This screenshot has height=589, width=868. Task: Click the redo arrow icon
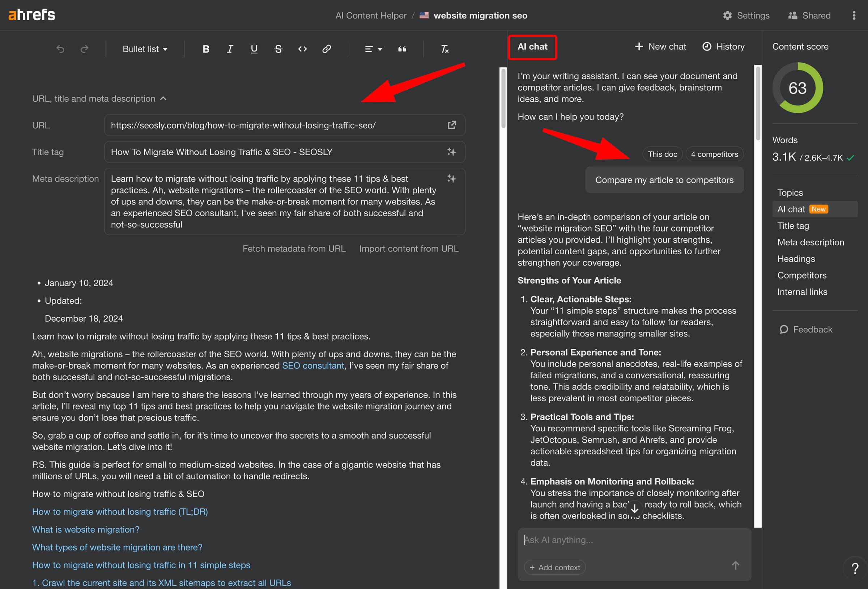tap(84, 49)
